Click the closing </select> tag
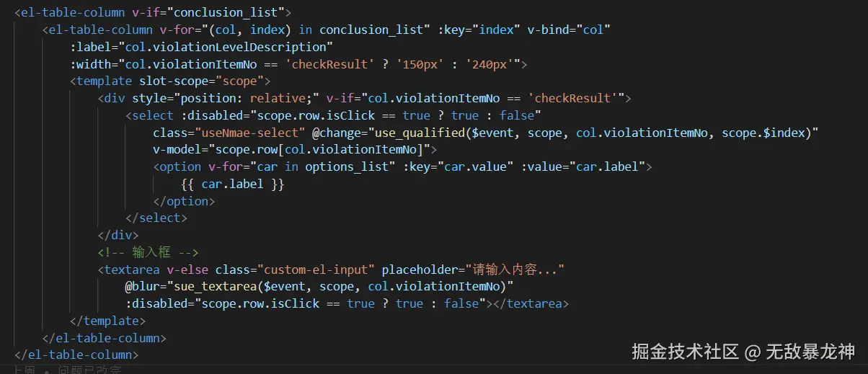This screenshot has width=868, height=374. [x=156, y=218]
